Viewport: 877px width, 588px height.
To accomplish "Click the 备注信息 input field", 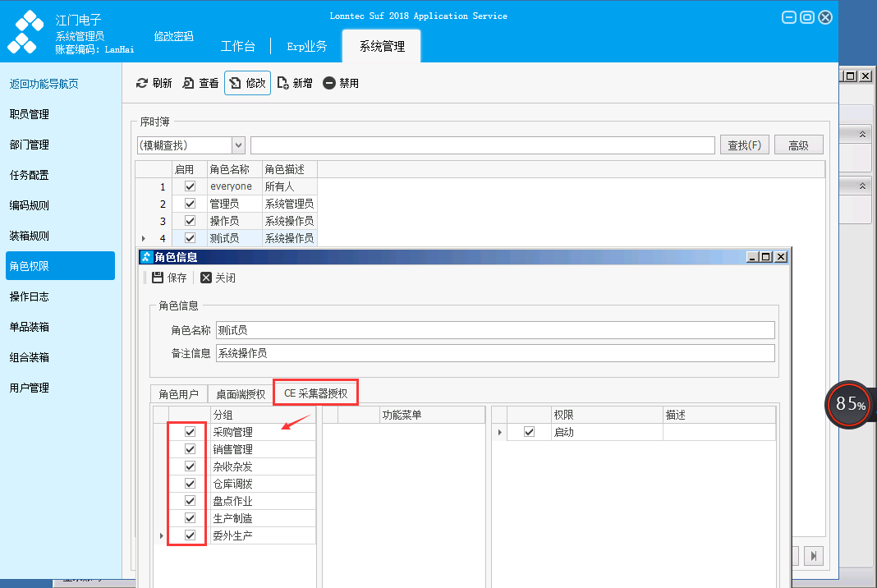I will pos(495,353).
